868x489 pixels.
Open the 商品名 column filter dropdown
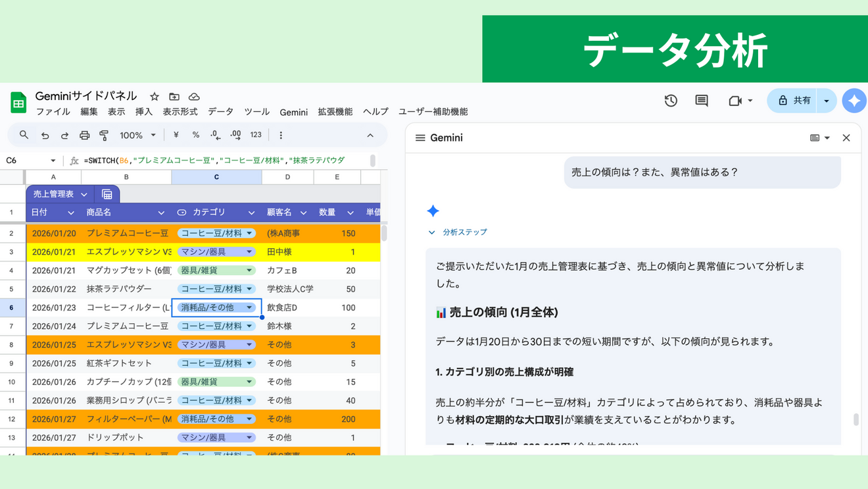pos(161,213)
